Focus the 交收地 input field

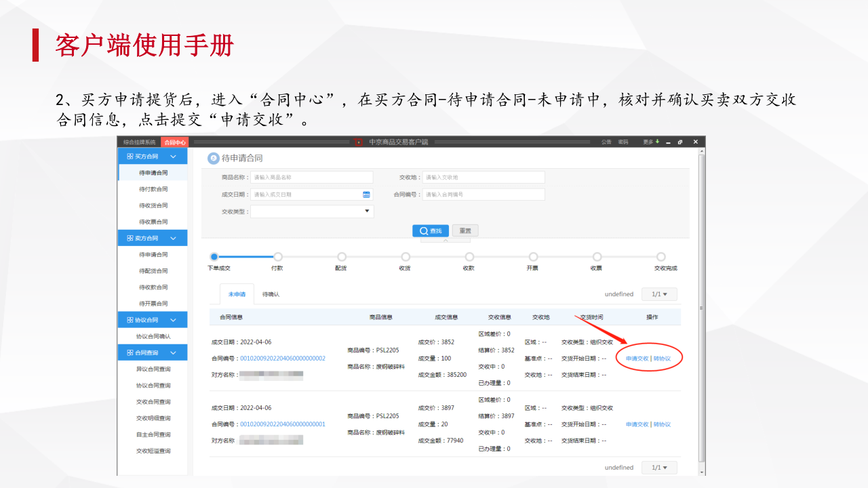[x=484, y=177]
